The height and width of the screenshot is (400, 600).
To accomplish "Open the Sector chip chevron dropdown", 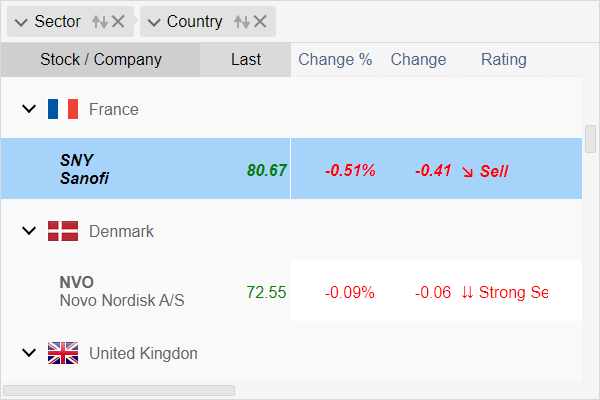I will (20, 21).
